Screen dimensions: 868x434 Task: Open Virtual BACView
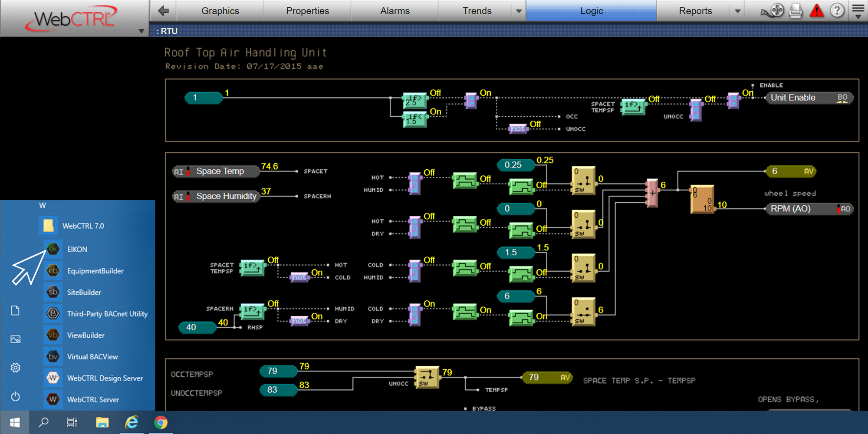pos(92,356)
